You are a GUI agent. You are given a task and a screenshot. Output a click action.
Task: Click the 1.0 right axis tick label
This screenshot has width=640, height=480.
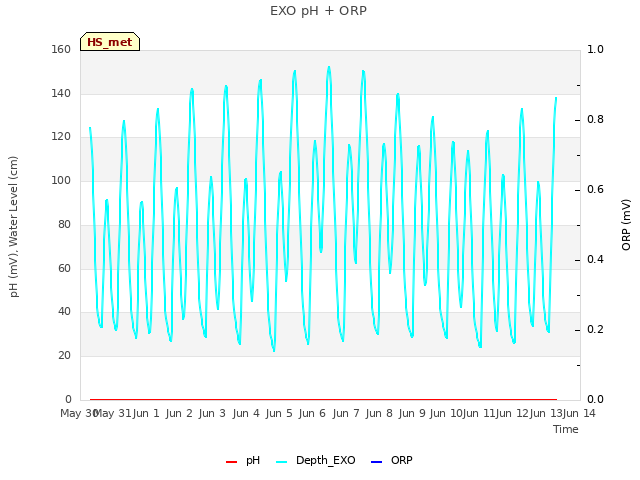pyautogui.click(x=595, y=49)
